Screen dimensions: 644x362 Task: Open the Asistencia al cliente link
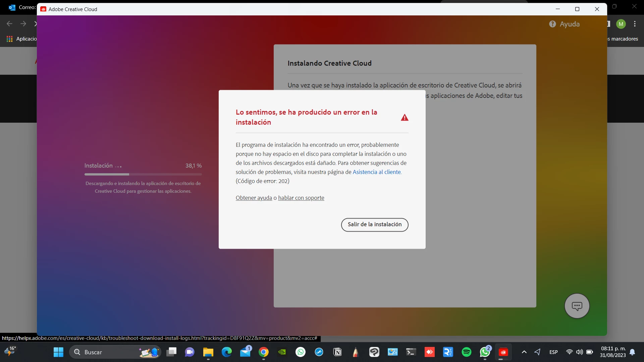pos(376,172)
